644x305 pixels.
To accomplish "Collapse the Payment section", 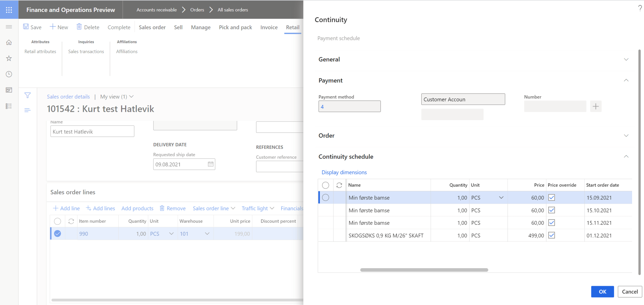I will point(626,81).
